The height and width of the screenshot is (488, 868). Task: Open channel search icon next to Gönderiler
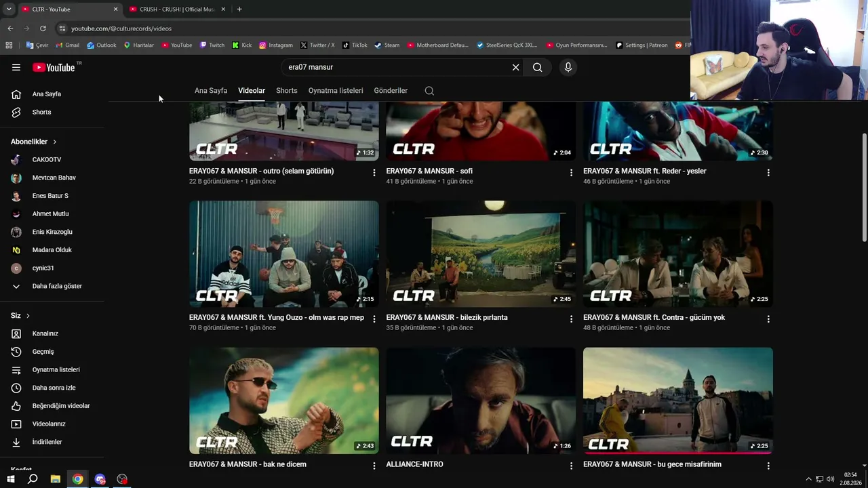429,91
